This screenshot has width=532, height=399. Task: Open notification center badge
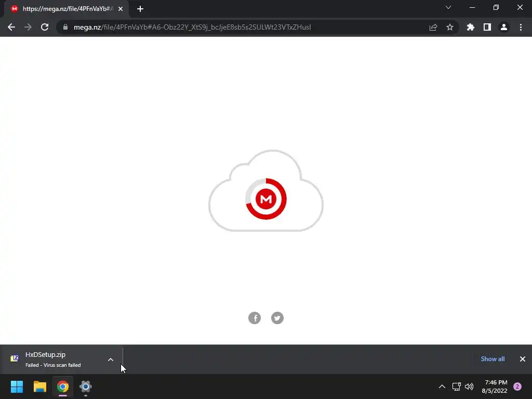tap(517, 387)
